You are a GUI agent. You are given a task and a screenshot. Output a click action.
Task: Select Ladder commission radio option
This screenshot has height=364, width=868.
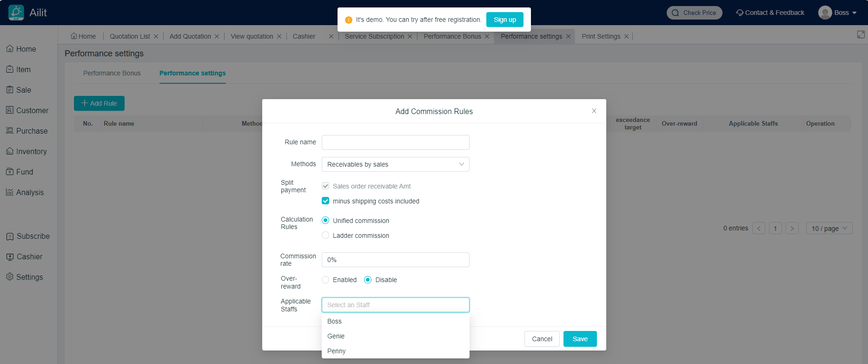point(325,236)
